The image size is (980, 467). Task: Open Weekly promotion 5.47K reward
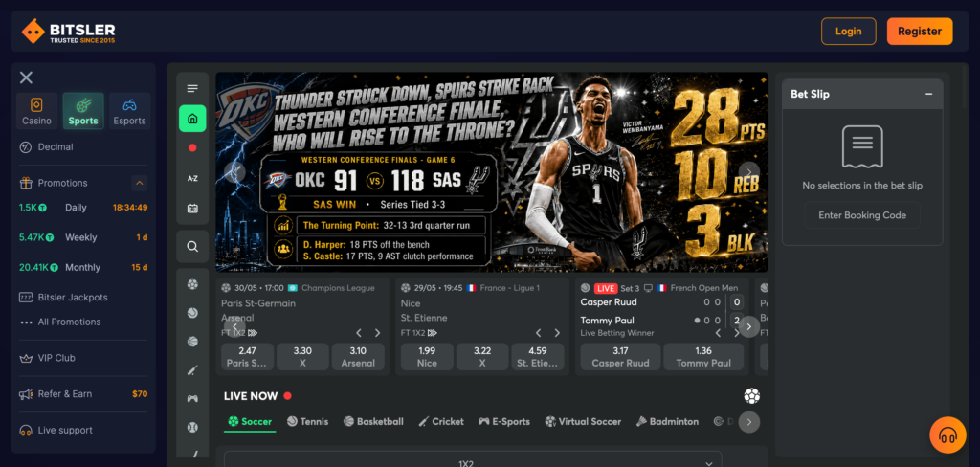(83, 237)
